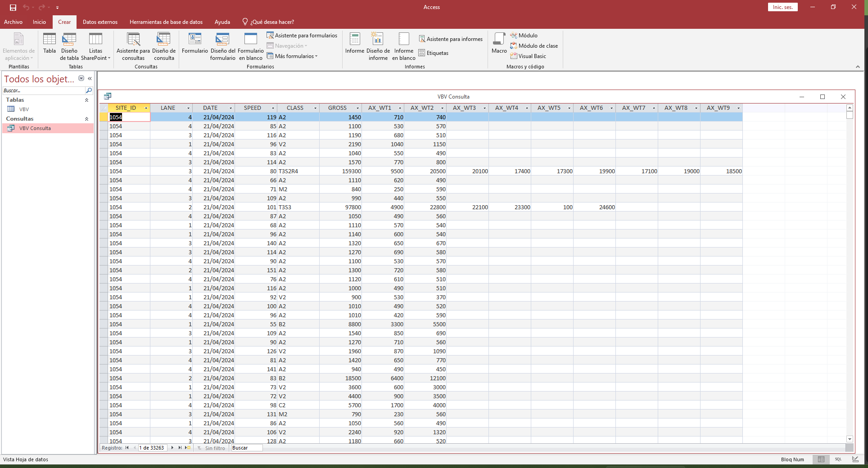Open the SPEED column filter dropdown
868x468 pixels.
point(273,108)
